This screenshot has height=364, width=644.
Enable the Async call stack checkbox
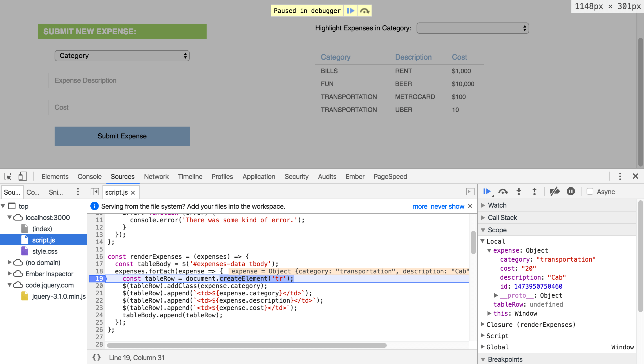click(590, 192)
